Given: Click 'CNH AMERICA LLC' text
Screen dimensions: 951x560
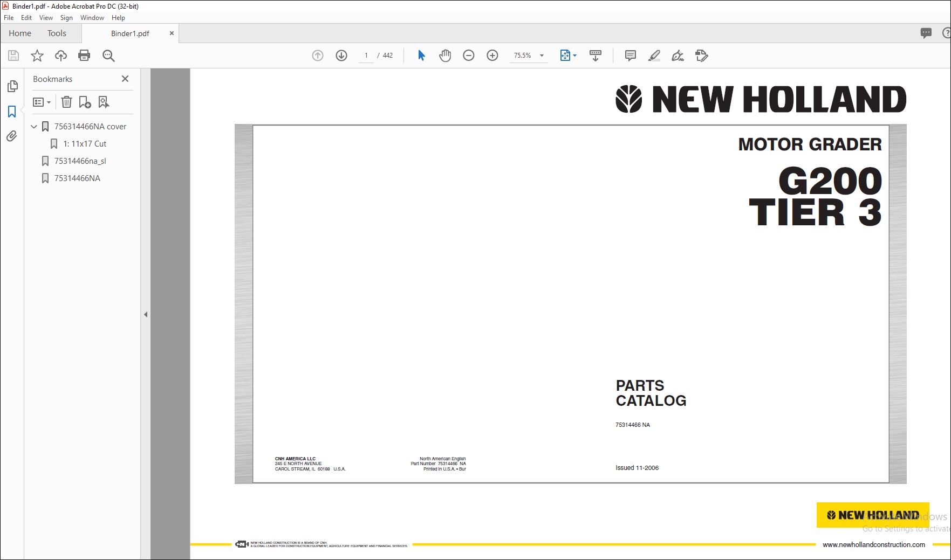Looking at the screenshot, I should [x=295, y=459].
